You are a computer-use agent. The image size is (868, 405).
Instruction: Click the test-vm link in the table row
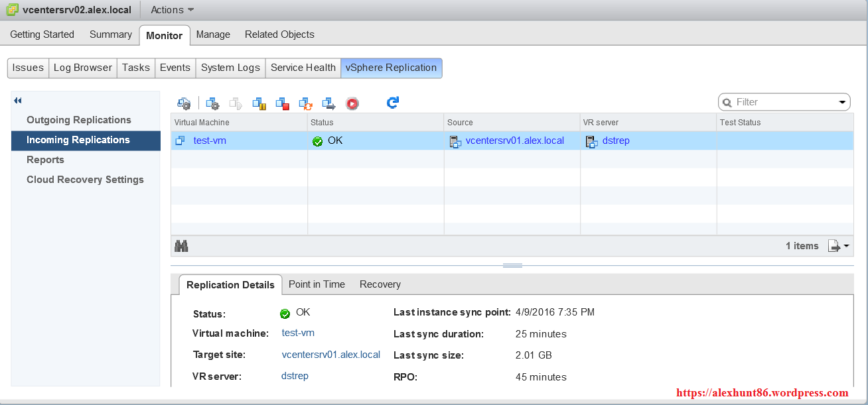(x=210, y=141)
